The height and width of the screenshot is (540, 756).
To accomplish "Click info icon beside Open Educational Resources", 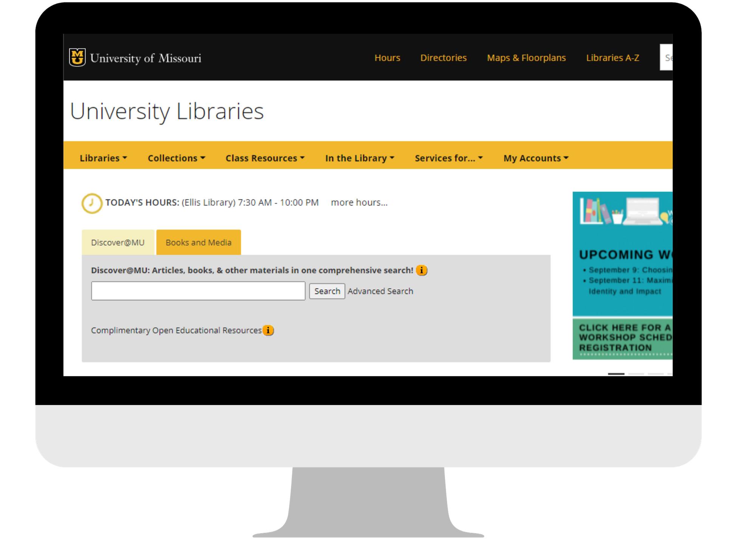I will [268, 330].
